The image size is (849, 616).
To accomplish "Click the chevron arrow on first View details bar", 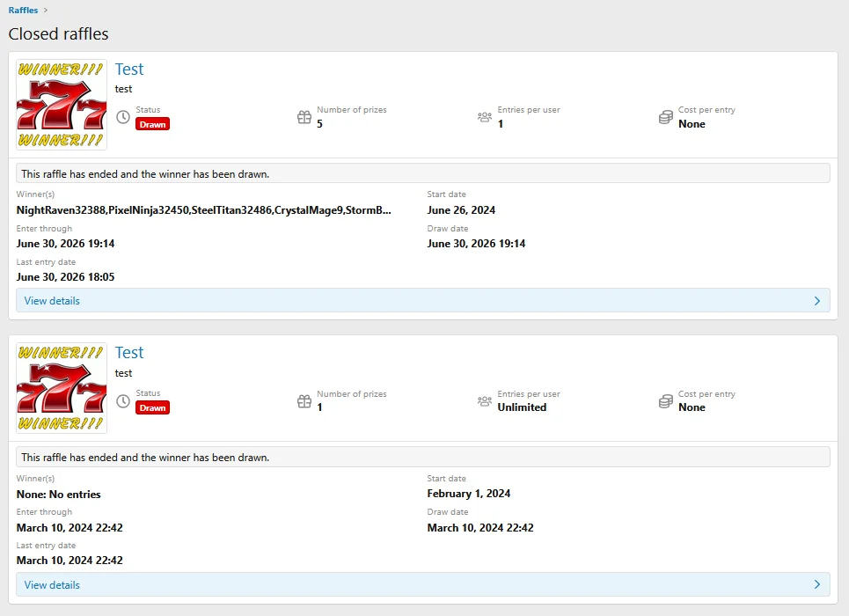I will 817,301.
